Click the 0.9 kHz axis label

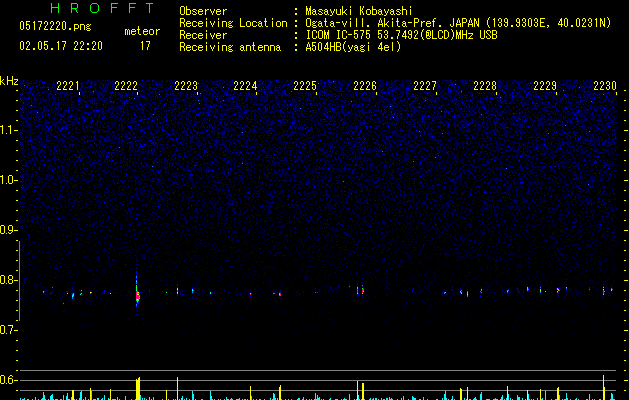9,230
